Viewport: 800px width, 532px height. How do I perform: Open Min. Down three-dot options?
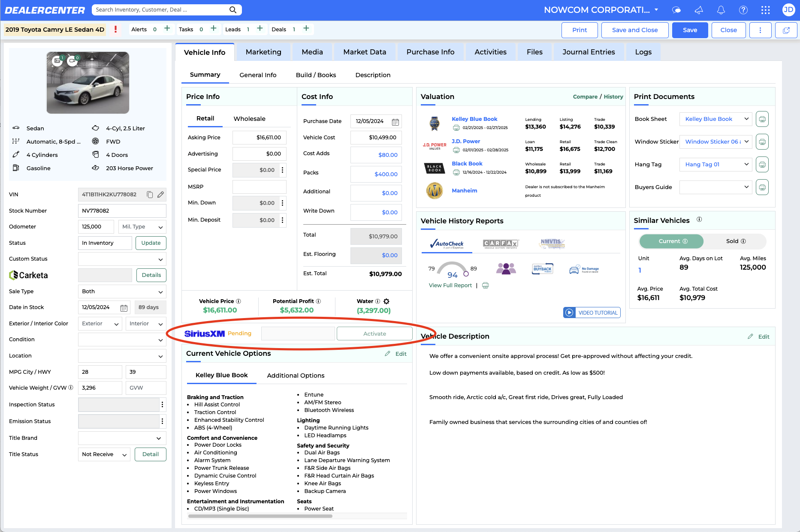282,203
